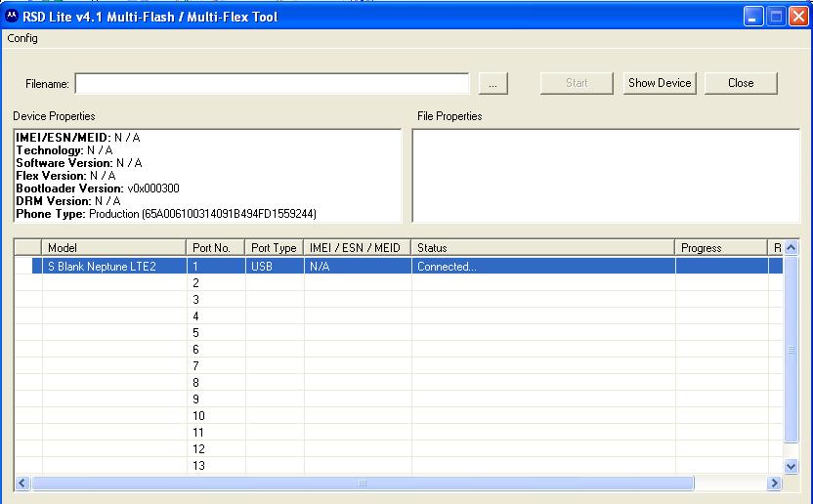
Task: Minimize the RSD Lite window
Action: coord(752,17)
